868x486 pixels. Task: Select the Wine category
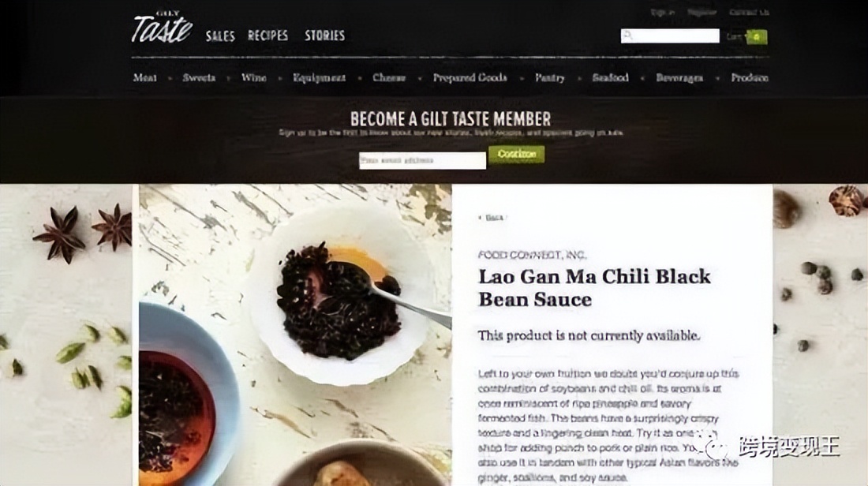pos(253,77)
